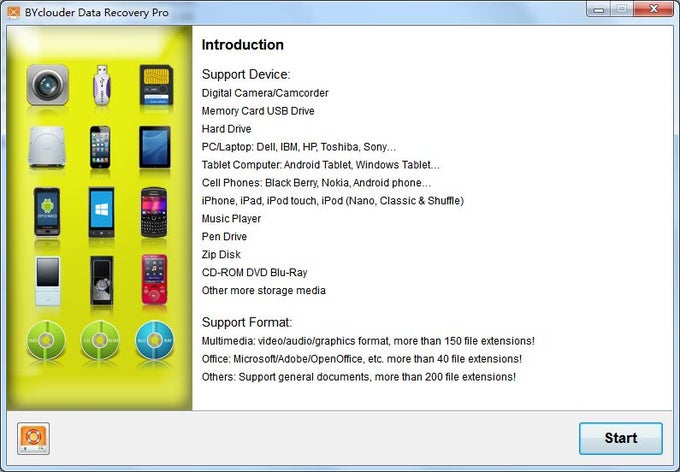This screenshot has width=680, height=472.
Task: Click the "Zip Disk" text line
Action: (221, 254)
